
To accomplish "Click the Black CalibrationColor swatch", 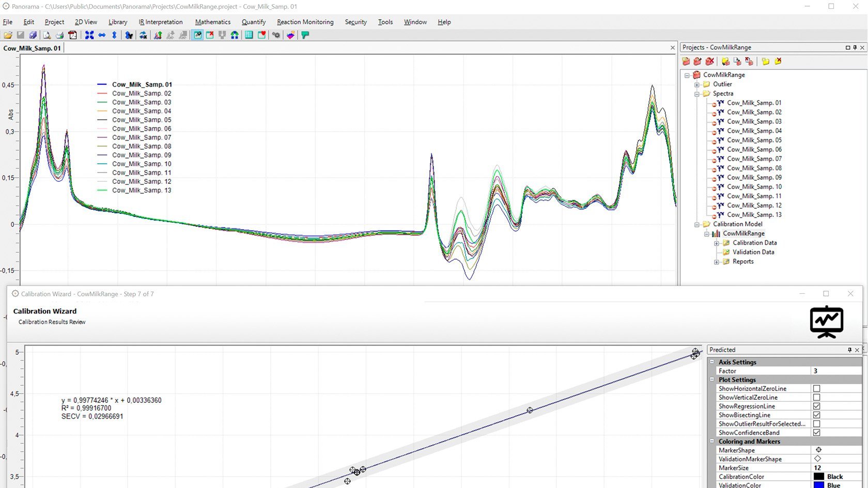I will click(x=819, y=477).
